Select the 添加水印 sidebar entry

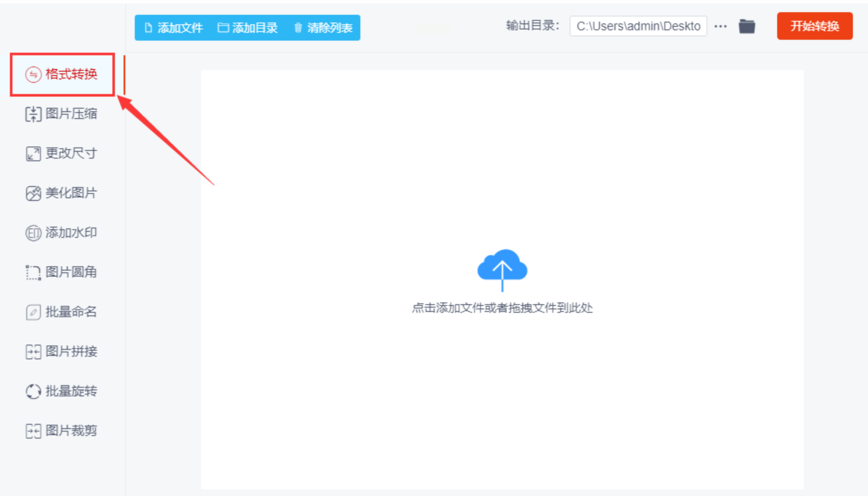pos(71,233)
